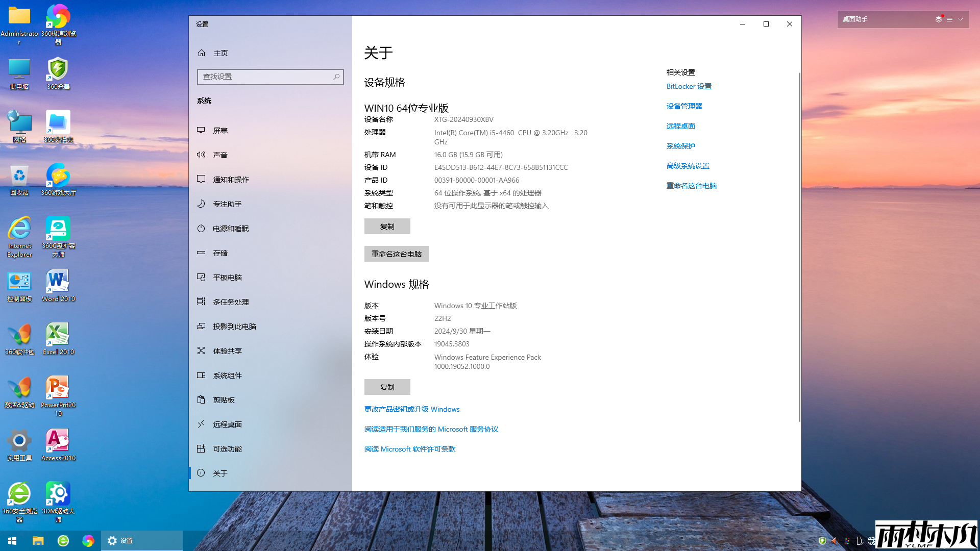
Task: Open 设备管理器 related link
Action: click(x=684, y=106)
